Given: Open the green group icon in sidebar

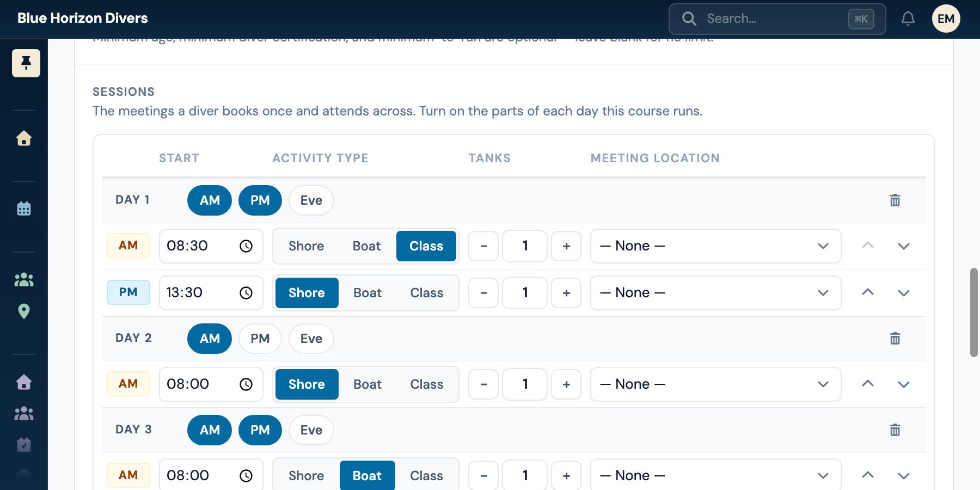Looking at the screenshot, I should (x=24, y=280).
